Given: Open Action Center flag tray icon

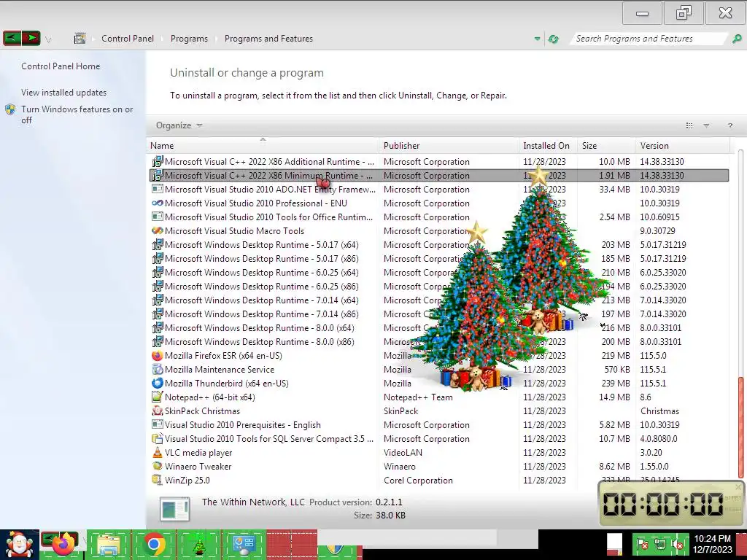Looking at the screenshot, I should tap(643, 544).
